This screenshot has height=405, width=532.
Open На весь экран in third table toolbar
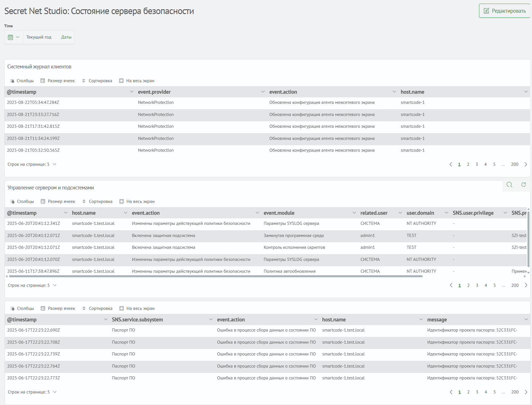tap(137, 308)
